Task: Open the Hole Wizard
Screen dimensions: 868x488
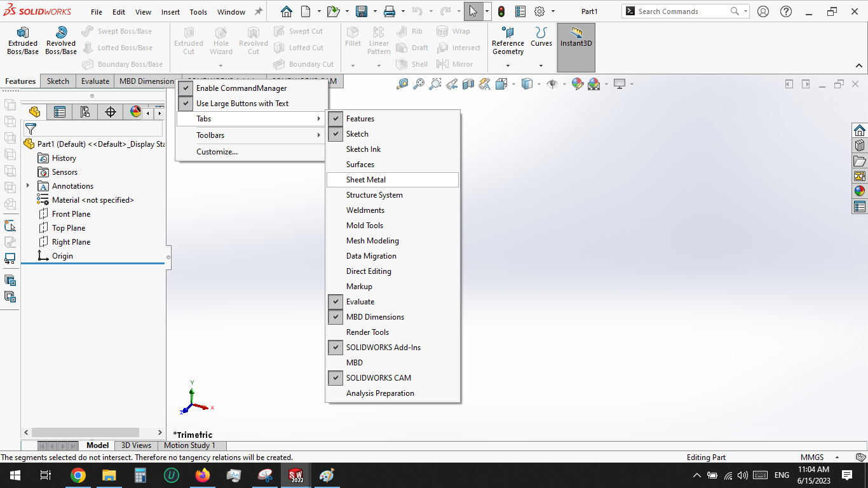Action: 220,39
